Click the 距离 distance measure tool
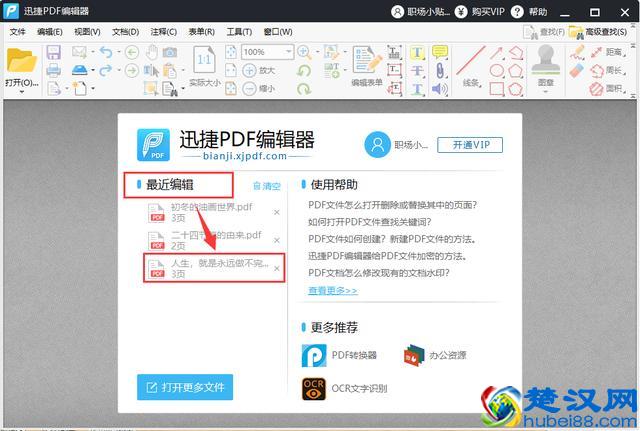 pyautogui.click(x=608, y=52)
